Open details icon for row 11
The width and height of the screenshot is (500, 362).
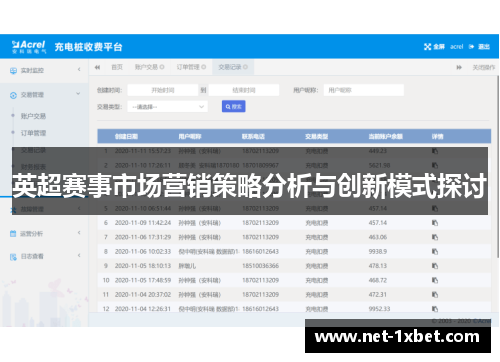point(435,295)
